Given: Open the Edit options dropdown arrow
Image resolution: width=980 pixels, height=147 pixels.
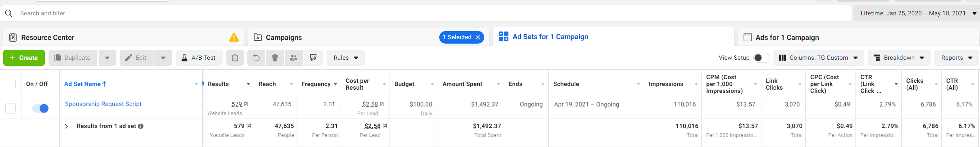Looking at the screenshot, I should coord(163,58).
